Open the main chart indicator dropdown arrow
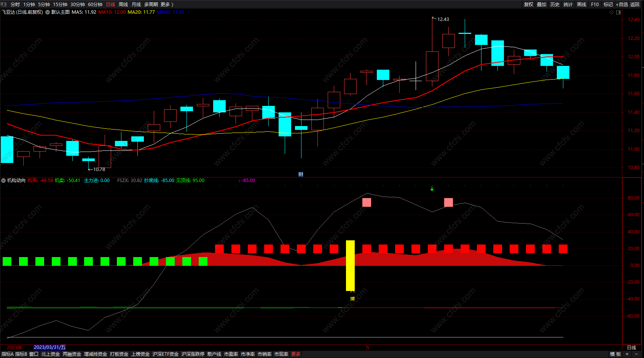 click(48, 12)
